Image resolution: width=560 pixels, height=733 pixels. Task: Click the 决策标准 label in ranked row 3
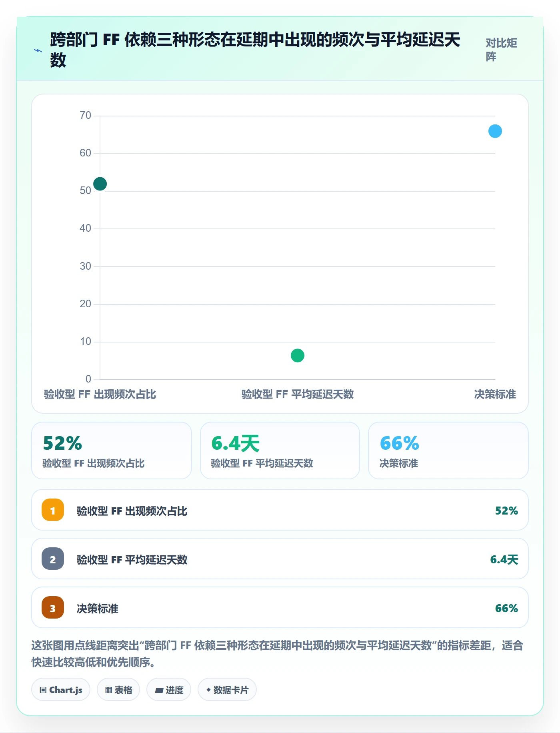tap(98, 608)
